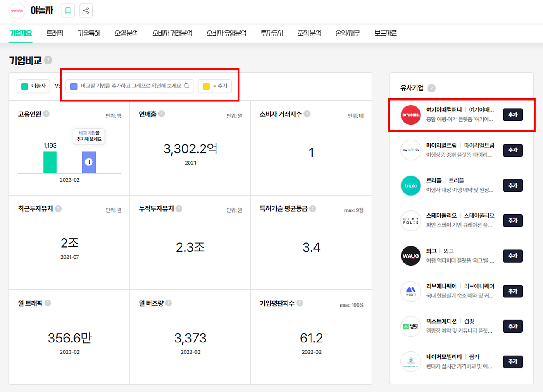Click the 넥스트에디션 company name
543x392 pixels.
(441, 321)
